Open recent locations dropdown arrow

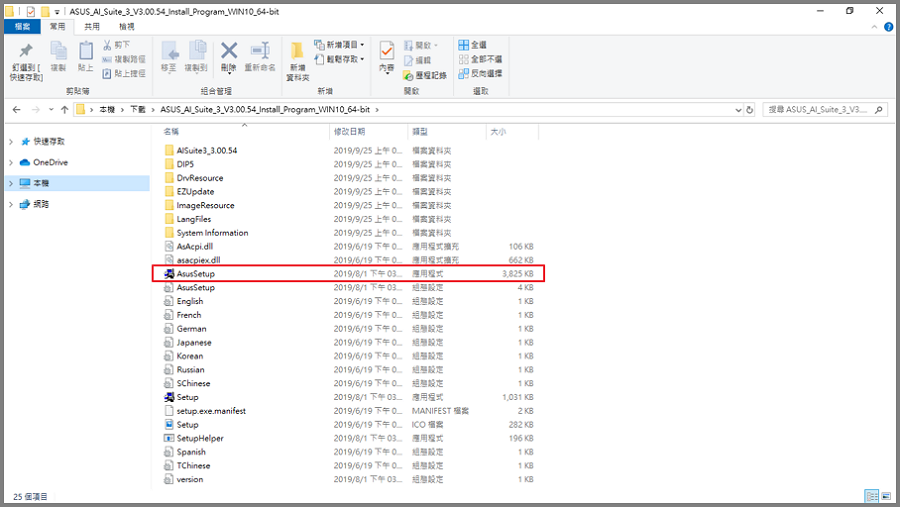point(51,110)
